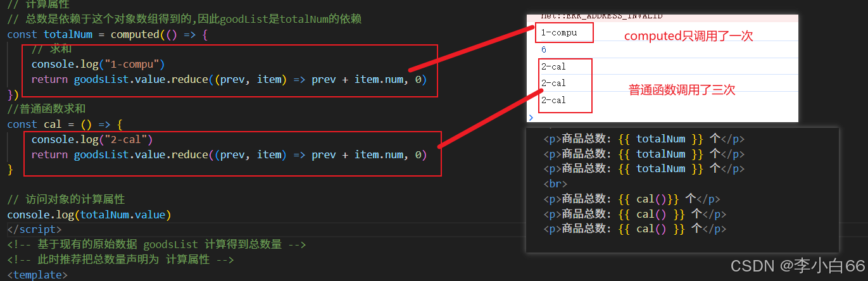This screenshot has height=281, width=868.
Task: Click the comment "此时推荐把总数量声明为 计算属性"
Action: 120,259
